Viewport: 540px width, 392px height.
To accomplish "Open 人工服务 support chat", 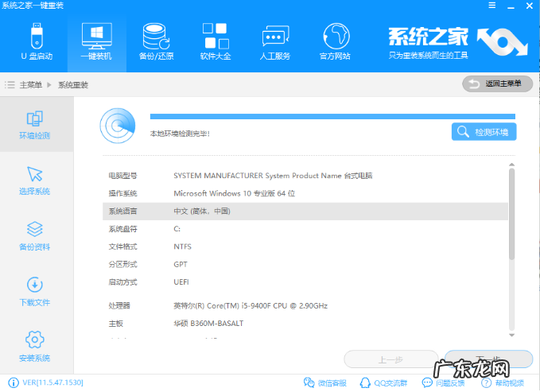I will tap(275, 42).
